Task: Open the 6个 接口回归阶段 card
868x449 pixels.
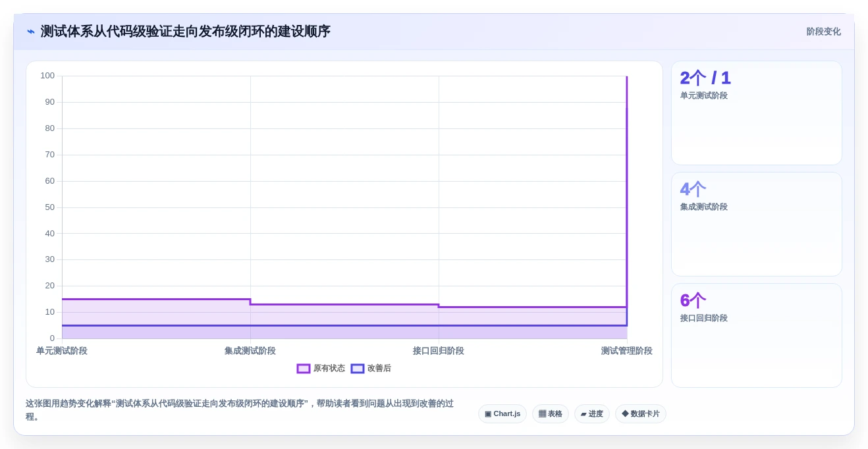Action: (757, 336)
